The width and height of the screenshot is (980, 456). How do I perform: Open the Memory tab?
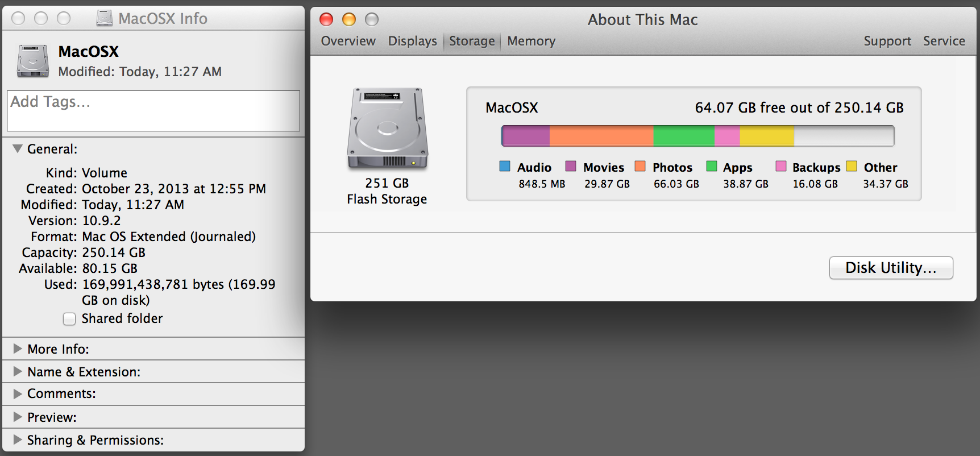(531, 41)
